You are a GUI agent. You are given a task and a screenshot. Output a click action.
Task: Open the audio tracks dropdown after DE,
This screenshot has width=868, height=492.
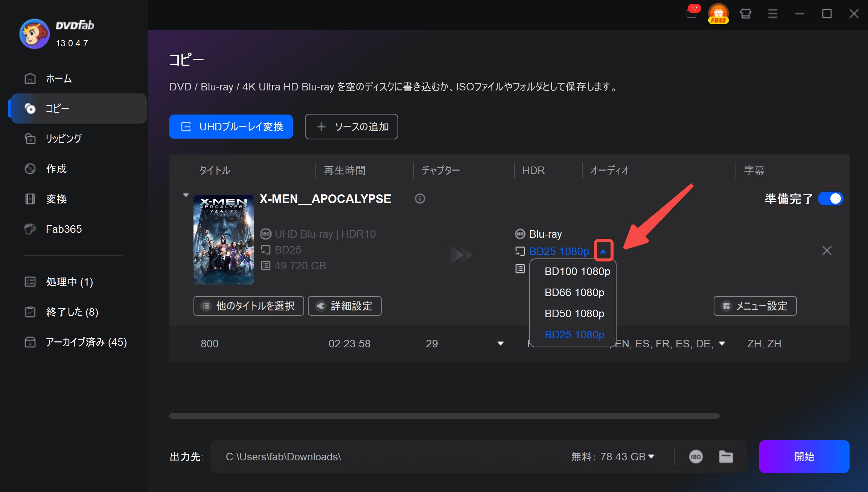coord(722,343)
